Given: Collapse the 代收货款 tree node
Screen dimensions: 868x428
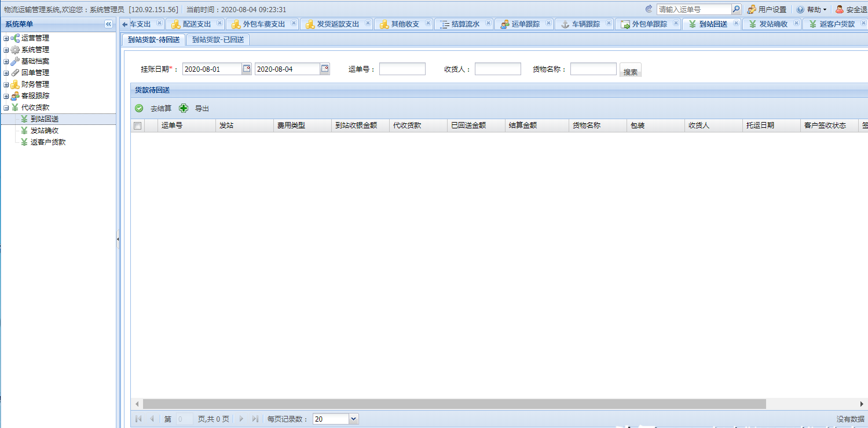Looking at the screenshot, I should coord(6,108).
